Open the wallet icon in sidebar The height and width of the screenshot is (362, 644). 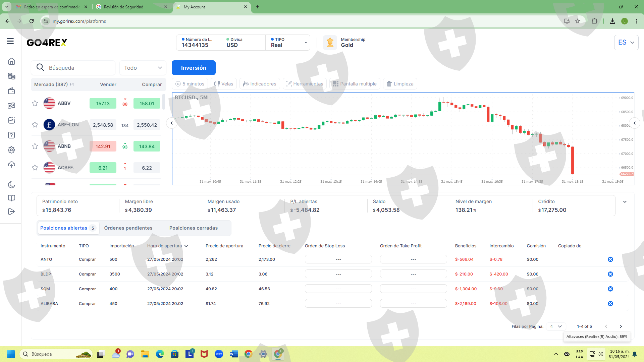click(x=11, y=91)
